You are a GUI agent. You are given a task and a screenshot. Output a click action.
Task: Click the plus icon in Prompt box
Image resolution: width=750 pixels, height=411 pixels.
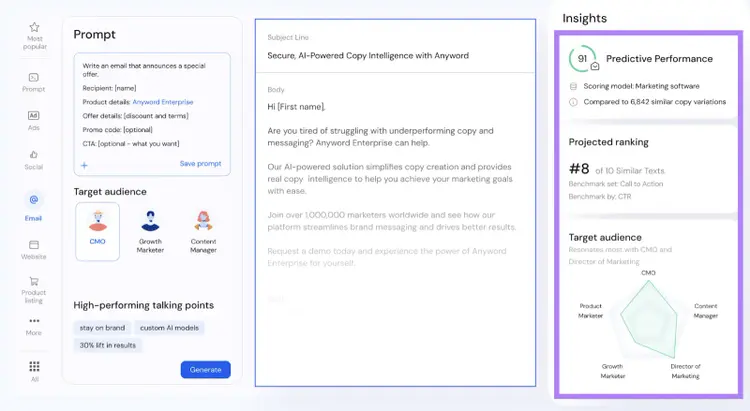pos(84,166)
